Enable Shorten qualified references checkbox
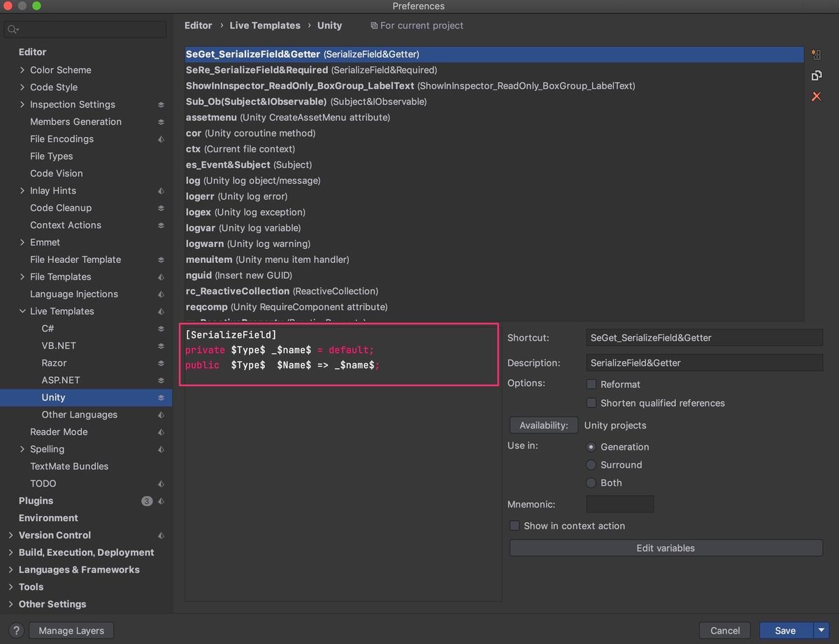 591,403
